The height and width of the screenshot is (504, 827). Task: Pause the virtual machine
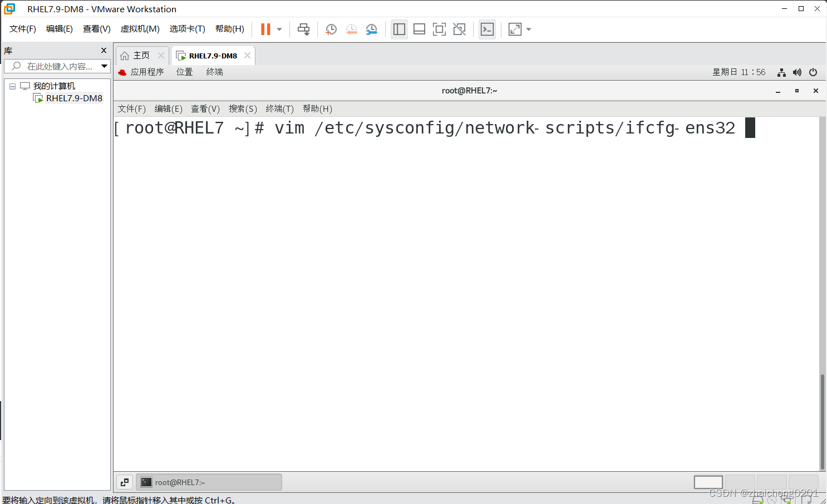pyautogui.click(x=265, y=29)
